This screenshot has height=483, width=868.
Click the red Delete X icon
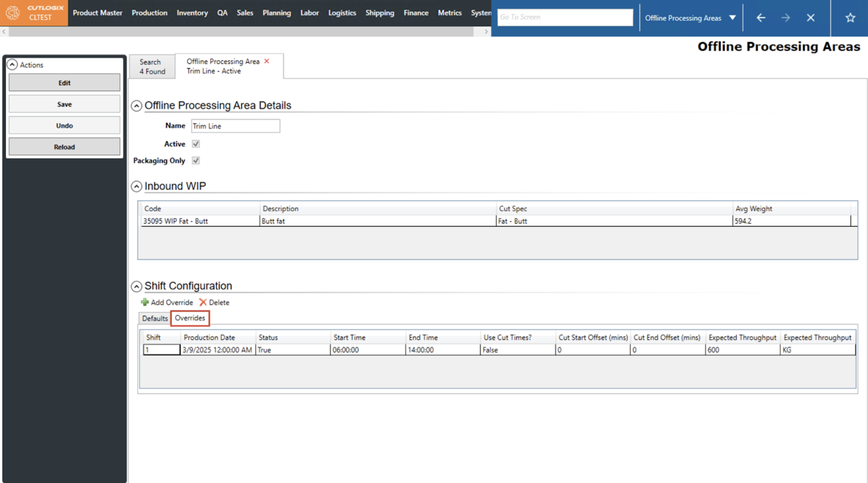click(x=203, y=302)
